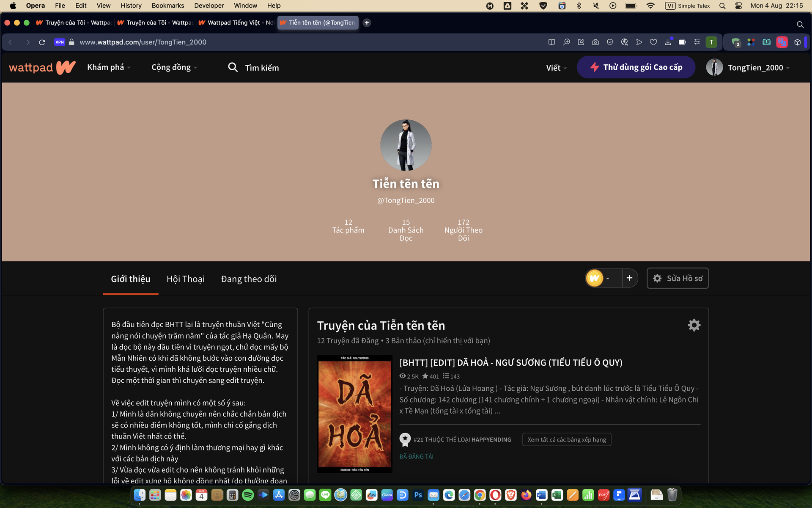This screenshot has width=812, height=508.
Task: Toggle Opera ad blocker shield icon
Action: (610, 42)
